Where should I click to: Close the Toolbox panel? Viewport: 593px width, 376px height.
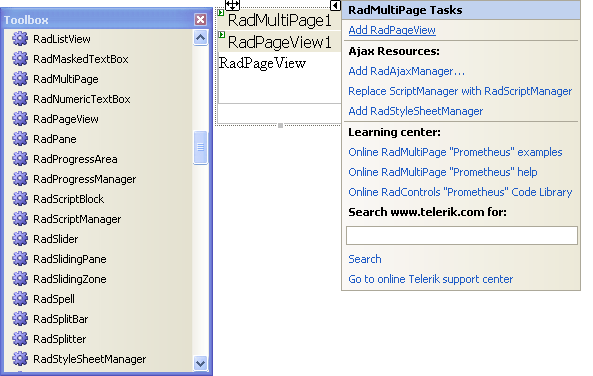point(200,19)
